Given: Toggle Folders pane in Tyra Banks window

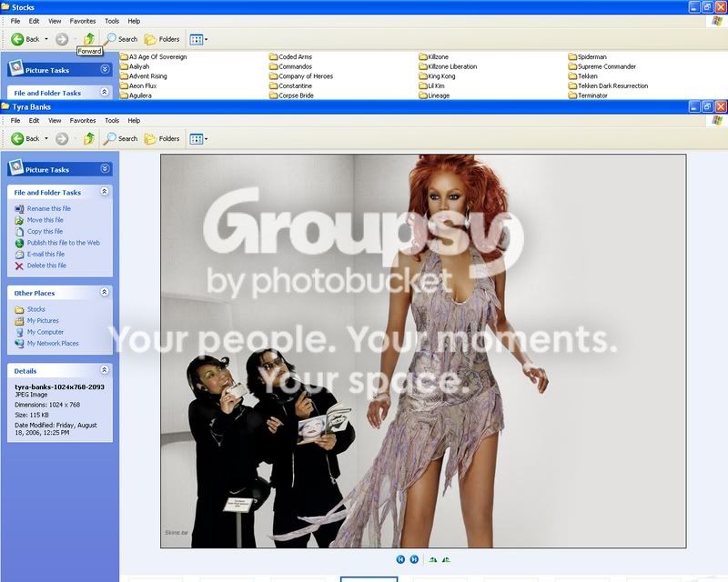Looking at the screenshot, I should click(162, 138).
